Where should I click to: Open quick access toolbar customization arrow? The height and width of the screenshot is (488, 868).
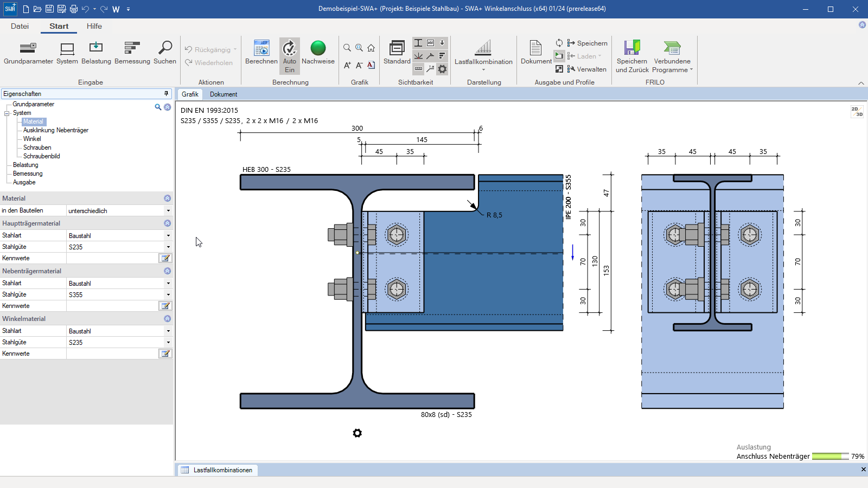129,9
